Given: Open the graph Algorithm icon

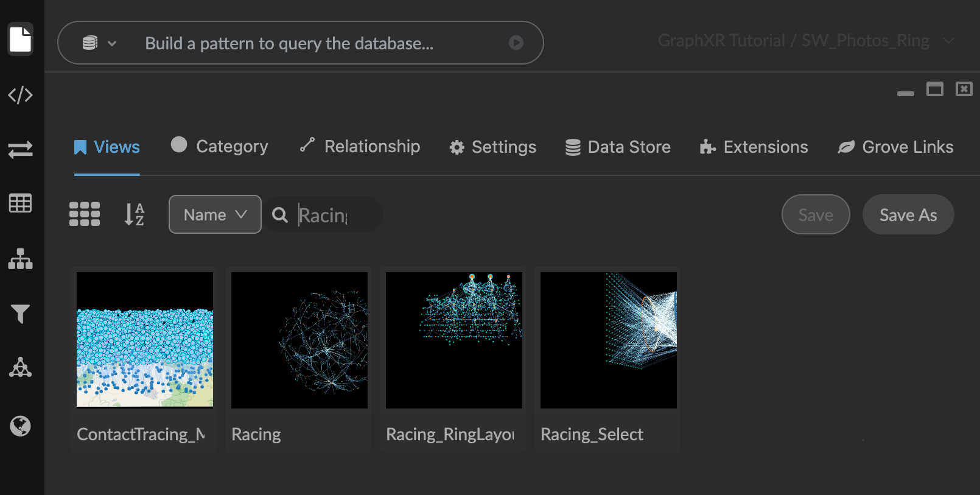Looking at the screenshot, I should click(x=20, y=368).
